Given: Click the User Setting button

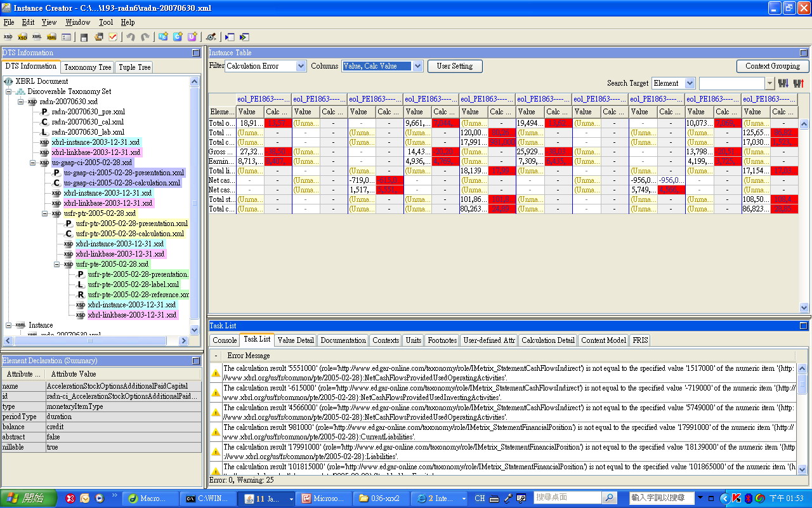Looking at the screenshot, I should pos(455,66).
